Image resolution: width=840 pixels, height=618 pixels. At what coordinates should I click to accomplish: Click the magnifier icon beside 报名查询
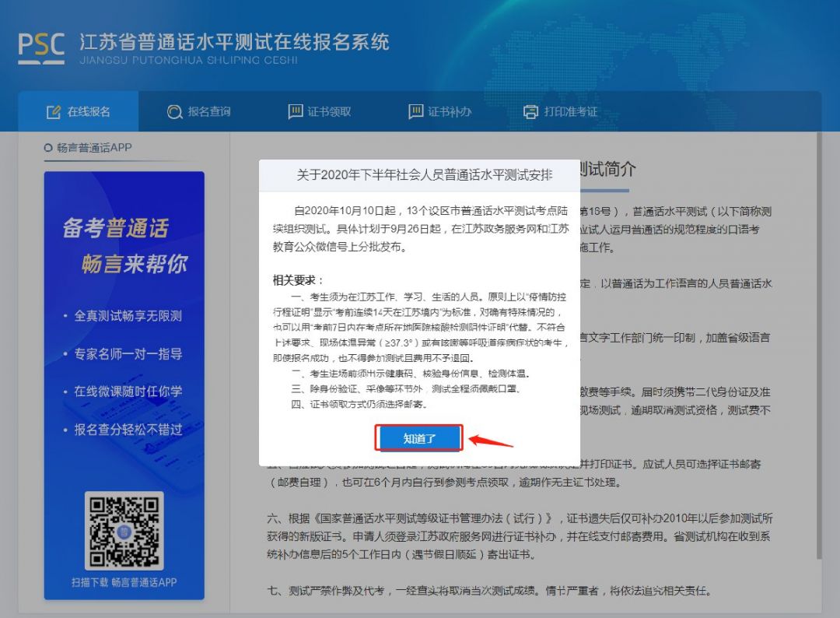tap(175, 112)
